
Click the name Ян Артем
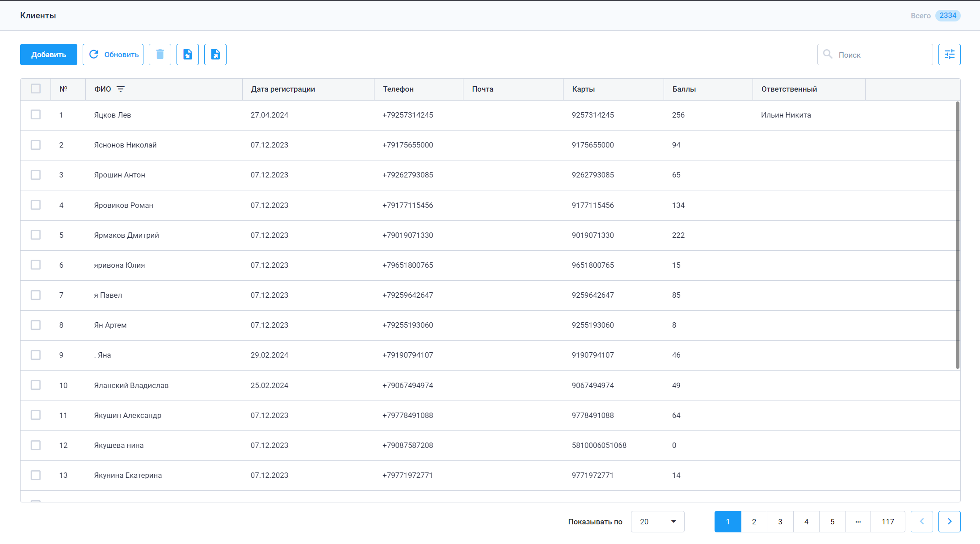point(110,325)
